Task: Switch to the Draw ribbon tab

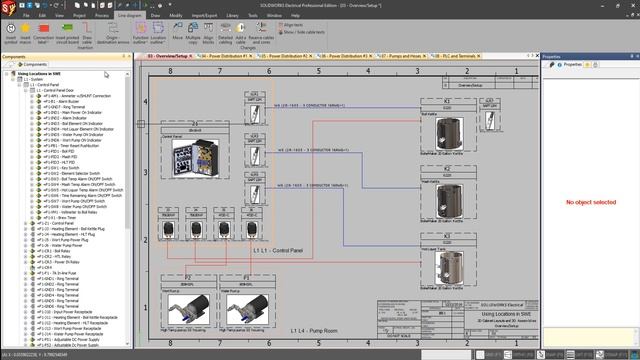Action: click(x=156, y=16)
